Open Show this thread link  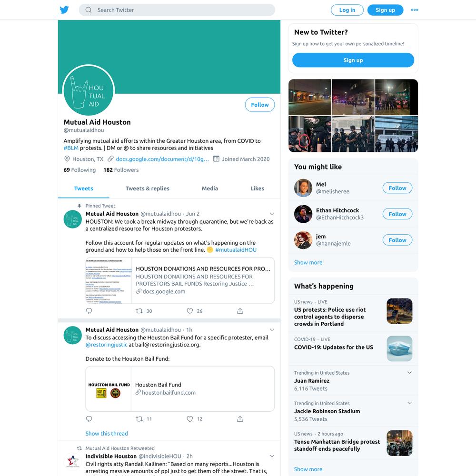click(107, 434)
